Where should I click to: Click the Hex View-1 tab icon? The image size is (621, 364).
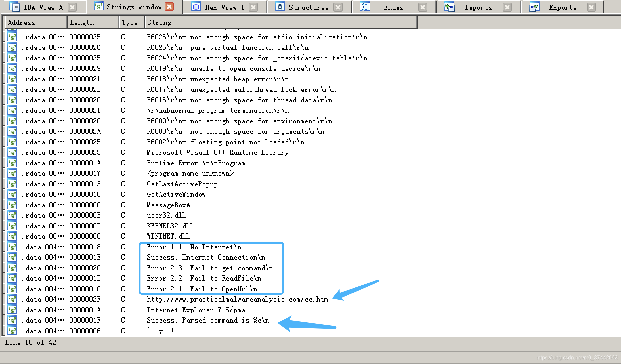(x=196, y=7)
